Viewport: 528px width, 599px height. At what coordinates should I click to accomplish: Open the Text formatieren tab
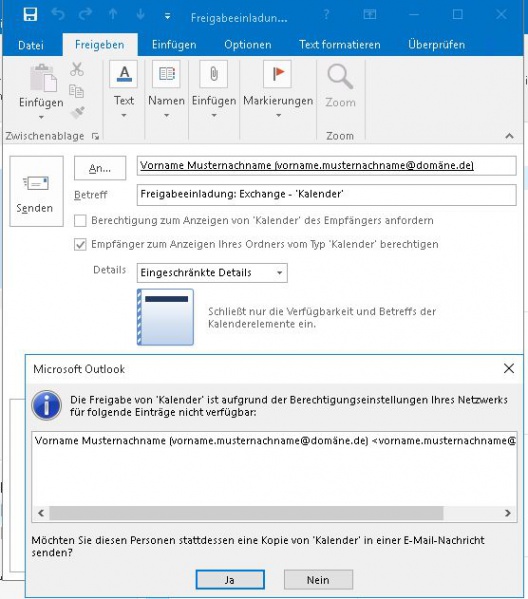pos(340,45)
